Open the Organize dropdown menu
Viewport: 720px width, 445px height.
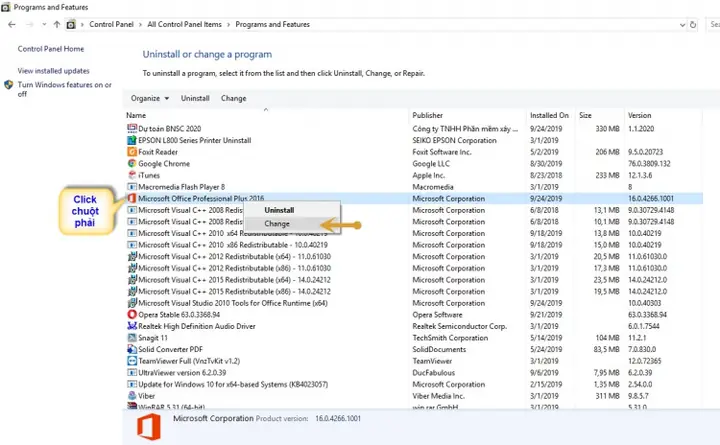point(150,98)
